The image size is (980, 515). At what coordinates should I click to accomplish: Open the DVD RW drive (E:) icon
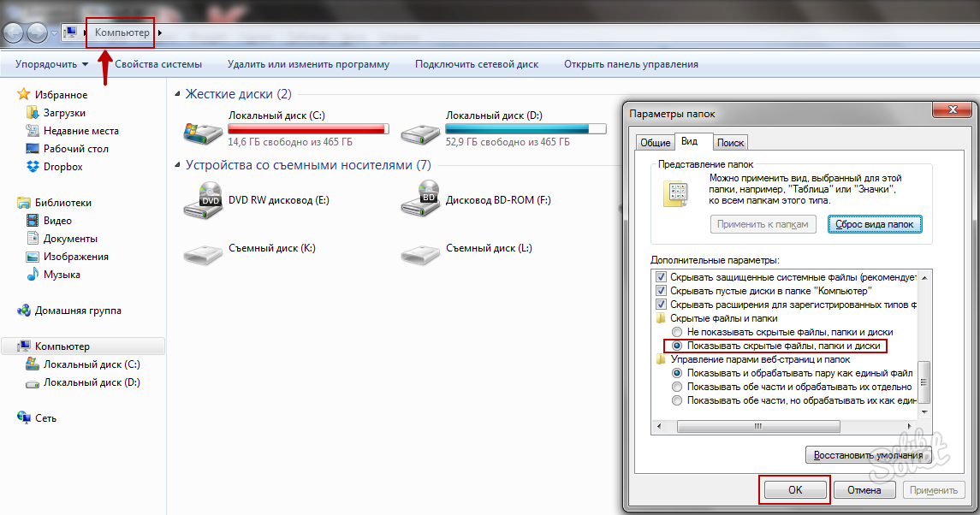203,200
